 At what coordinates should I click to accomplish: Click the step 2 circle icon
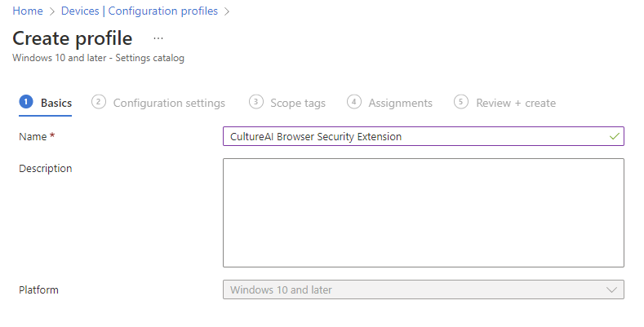pyautogui.click(x=99, y=102)
